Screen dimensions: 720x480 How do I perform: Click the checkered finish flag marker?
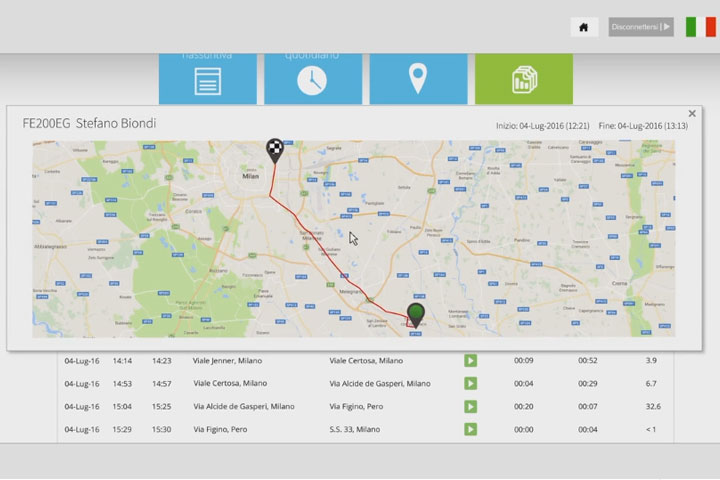(274, 151)
